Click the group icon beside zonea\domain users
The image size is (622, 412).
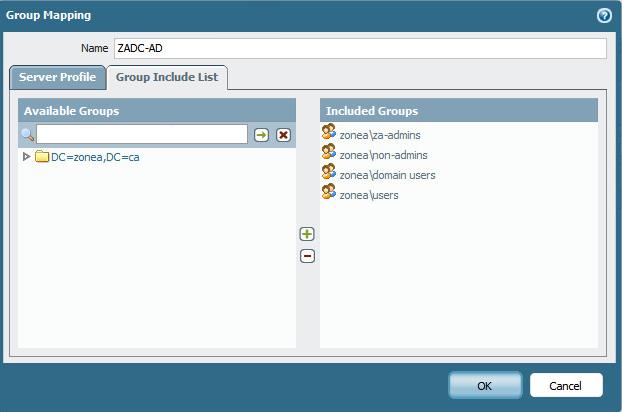(x=329, y=171)
